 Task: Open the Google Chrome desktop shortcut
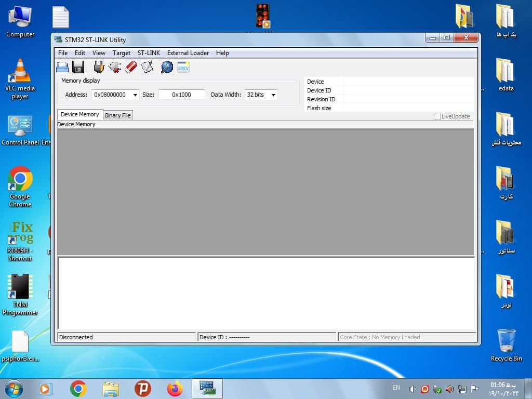click(x=20, y=187)
